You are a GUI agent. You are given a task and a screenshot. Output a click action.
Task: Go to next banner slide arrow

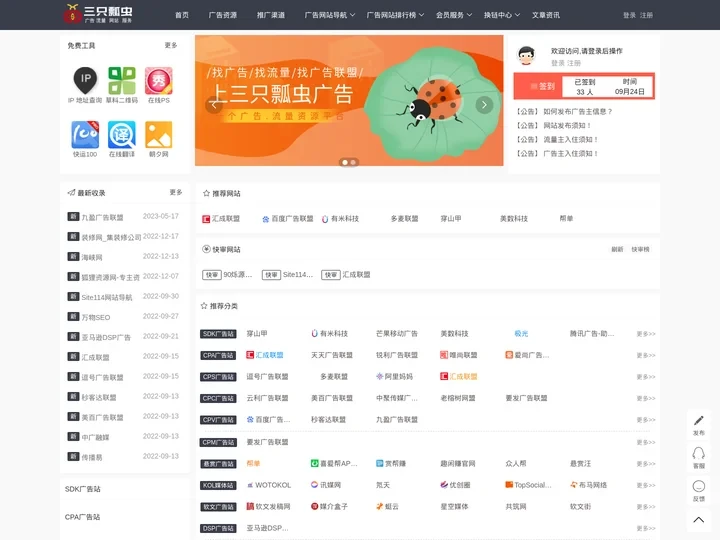pyautogui.click(x=484, y=105)
